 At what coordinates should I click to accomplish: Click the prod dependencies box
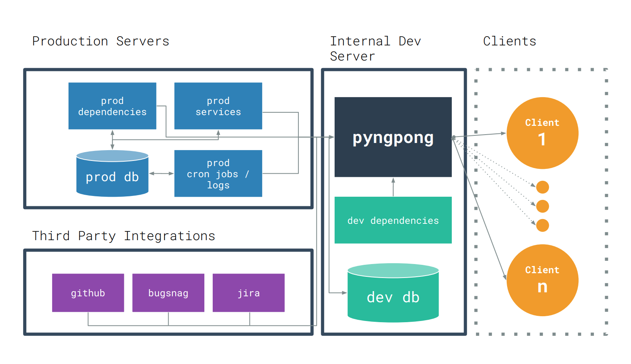click(112, 106)
